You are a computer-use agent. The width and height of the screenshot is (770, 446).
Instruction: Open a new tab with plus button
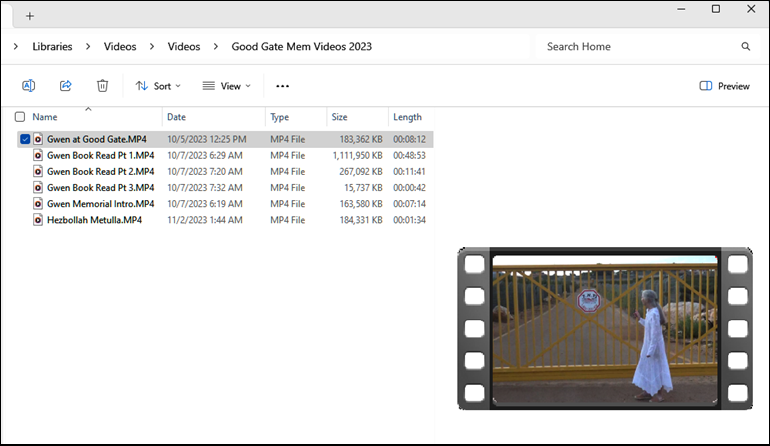pos(30,16)
